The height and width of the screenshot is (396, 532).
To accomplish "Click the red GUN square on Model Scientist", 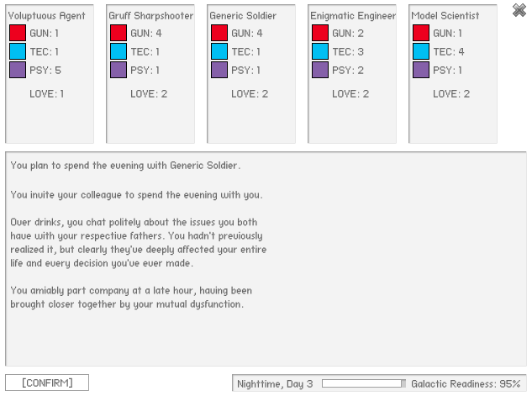I will [420, 33].
